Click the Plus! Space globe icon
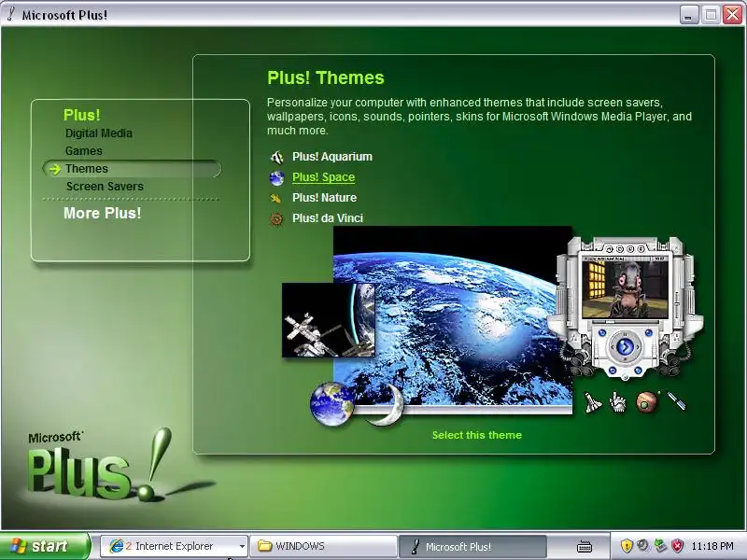This screenshot has height=560, width=747. (276, 177)
